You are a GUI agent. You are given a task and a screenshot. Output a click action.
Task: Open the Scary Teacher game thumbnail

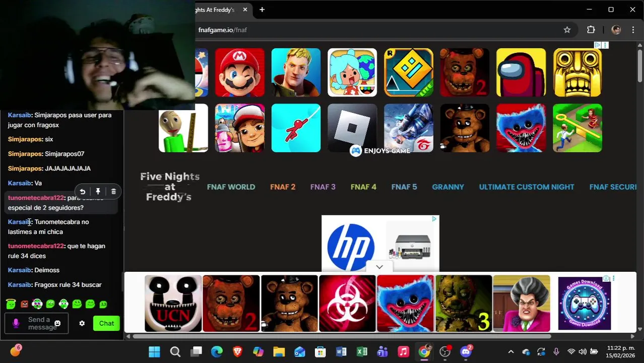(522, 304)
